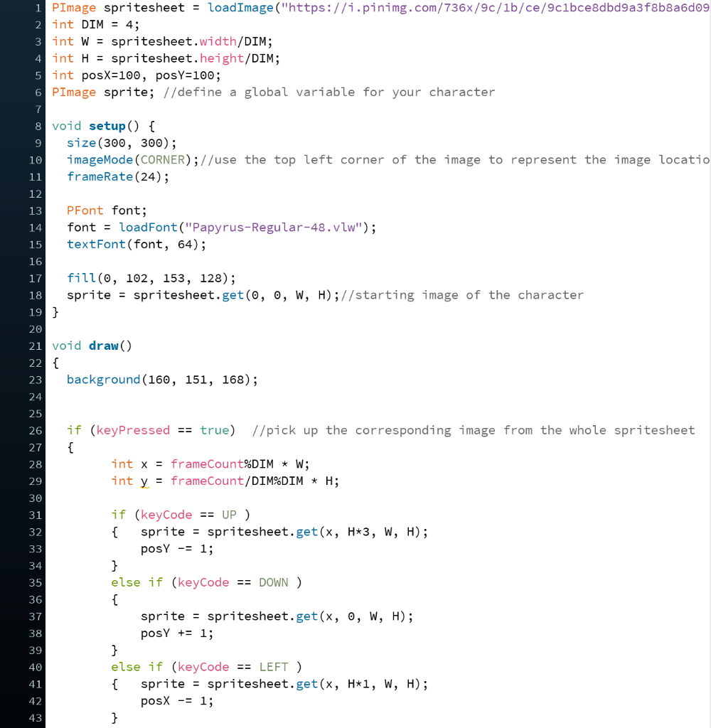711x728 pixels.
Task: Click line number 17 in the gutter
Action: click(36, 278)
